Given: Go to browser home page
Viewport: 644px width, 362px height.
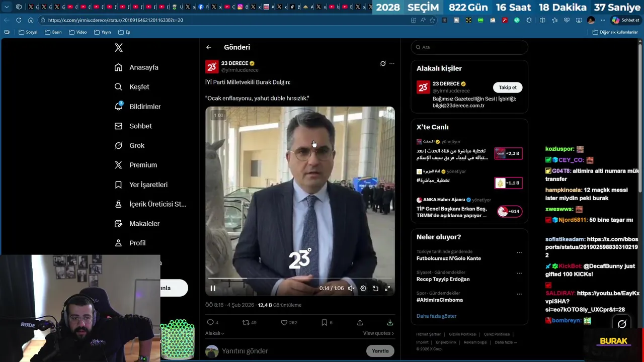Looking at the screenshot, I should tap(31, 20).
